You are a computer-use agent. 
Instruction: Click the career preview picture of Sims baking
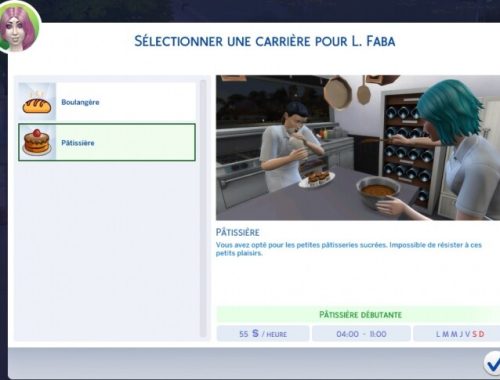coord(358,147)
